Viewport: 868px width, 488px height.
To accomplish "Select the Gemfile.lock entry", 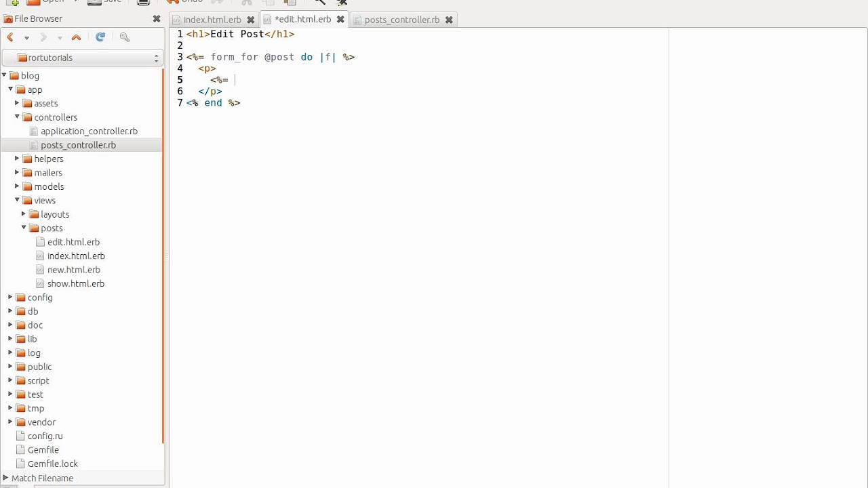I will [53, 464].
